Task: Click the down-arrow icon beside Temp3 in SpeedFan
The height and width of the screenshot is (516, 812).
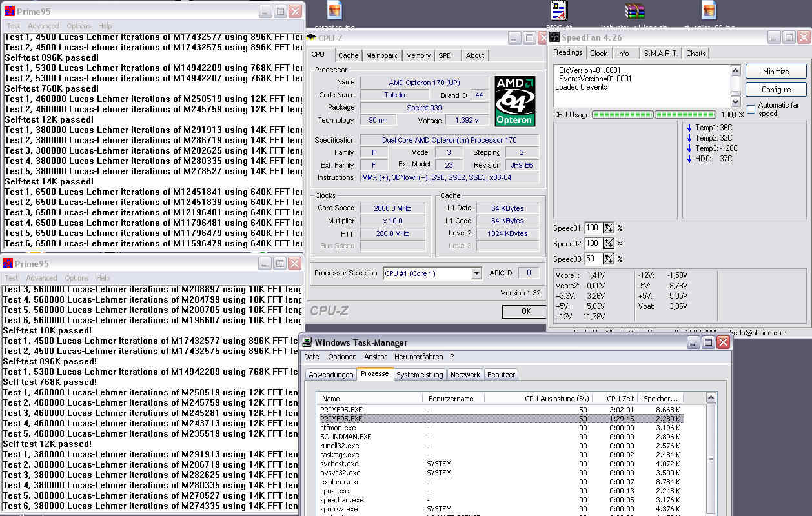Action: click(689, 148)
